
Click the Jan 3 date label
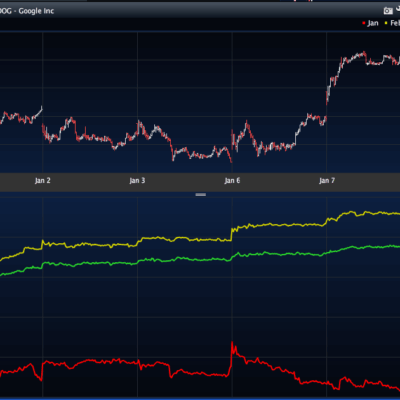(x=137, y=181)
